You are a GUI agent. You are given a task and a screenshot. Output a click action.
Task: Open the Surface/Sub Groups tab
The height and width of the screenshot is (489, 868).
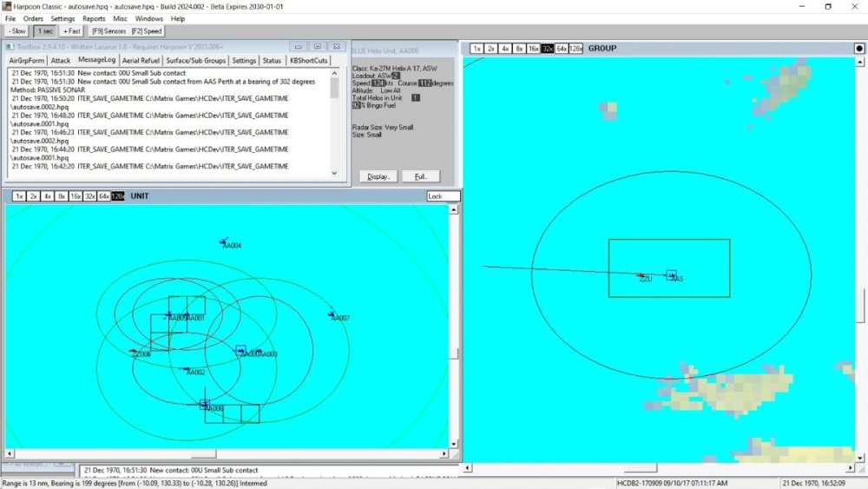point(196,60)
